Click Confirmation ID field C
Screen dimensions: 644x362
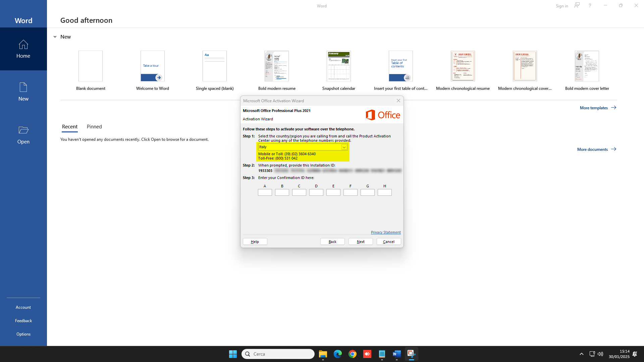pos(299,192)
